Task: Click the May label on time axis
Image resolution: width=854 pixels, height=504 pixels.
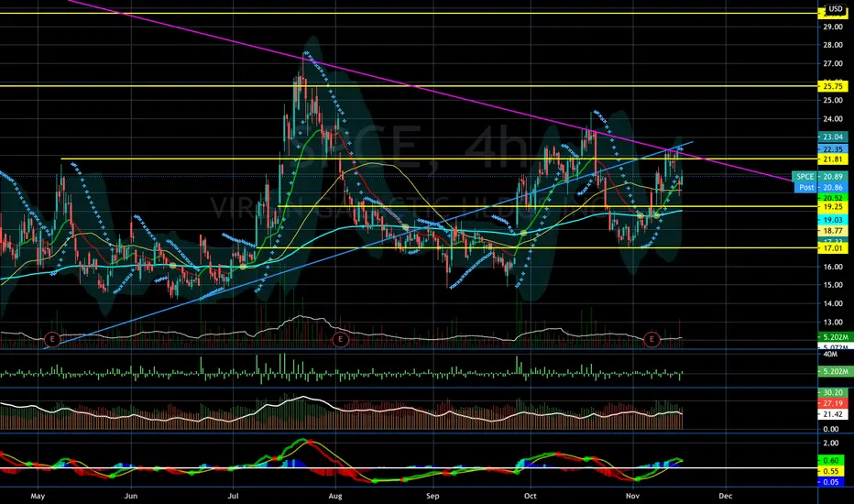Action: 38,496
